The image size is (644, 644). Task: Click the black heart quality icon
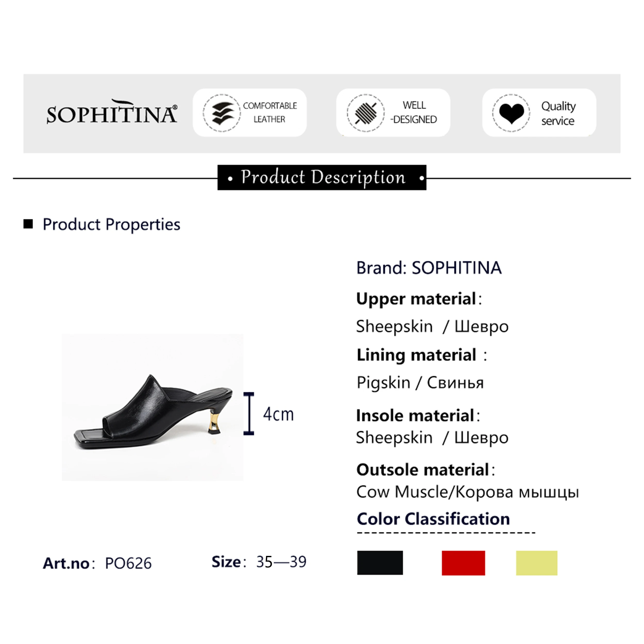point(511,113)
